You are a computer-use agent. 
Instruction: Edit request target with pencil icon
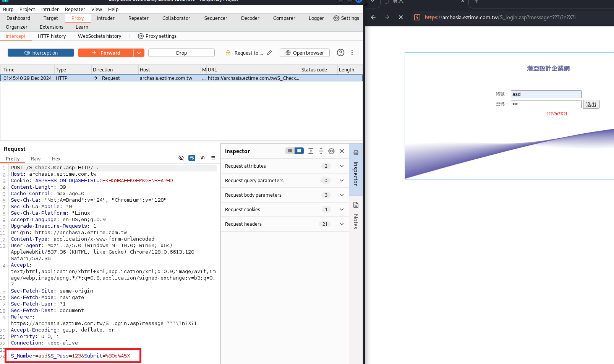point(269,53)
